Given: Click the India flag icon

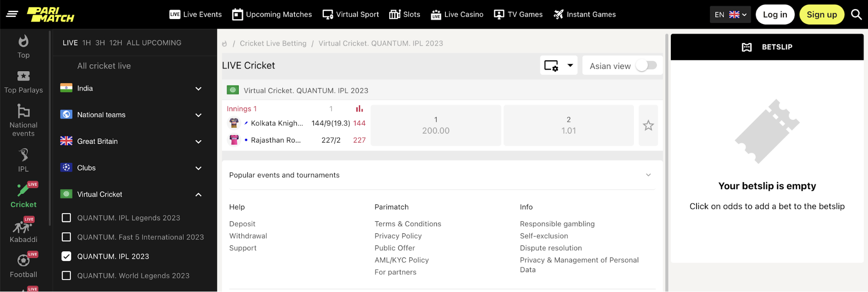Looking at the screenshot, I should point(66,88).
